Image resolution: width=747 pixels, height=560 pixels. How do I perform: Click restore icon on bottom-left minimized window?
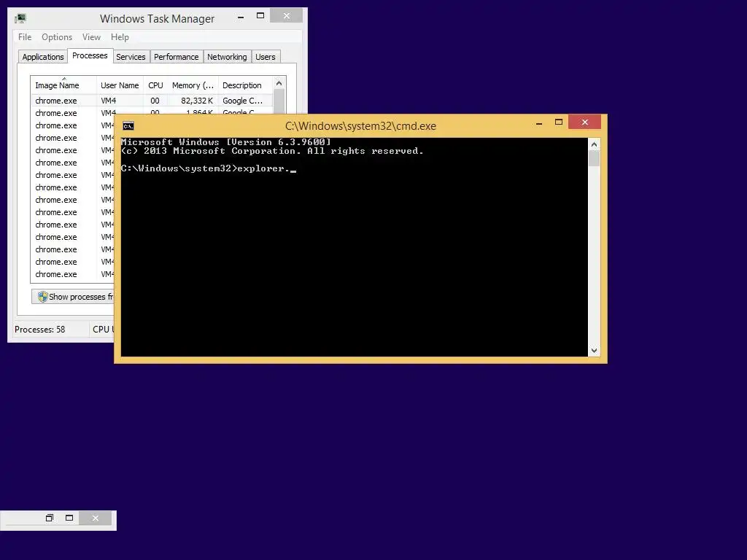tap(50, 518)
